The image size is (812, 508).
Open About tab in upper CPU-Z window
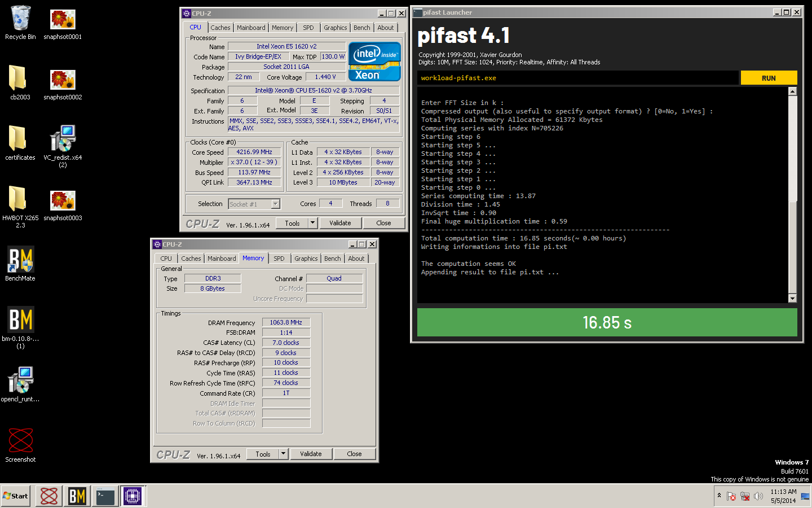[386, 28]
